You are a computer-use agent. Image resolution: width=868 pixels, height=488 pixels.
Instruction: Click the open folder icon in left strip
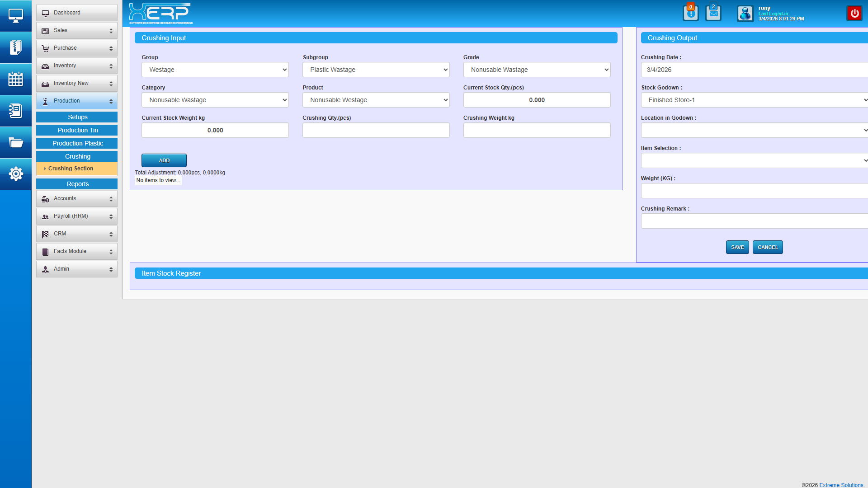pos(16,143)
